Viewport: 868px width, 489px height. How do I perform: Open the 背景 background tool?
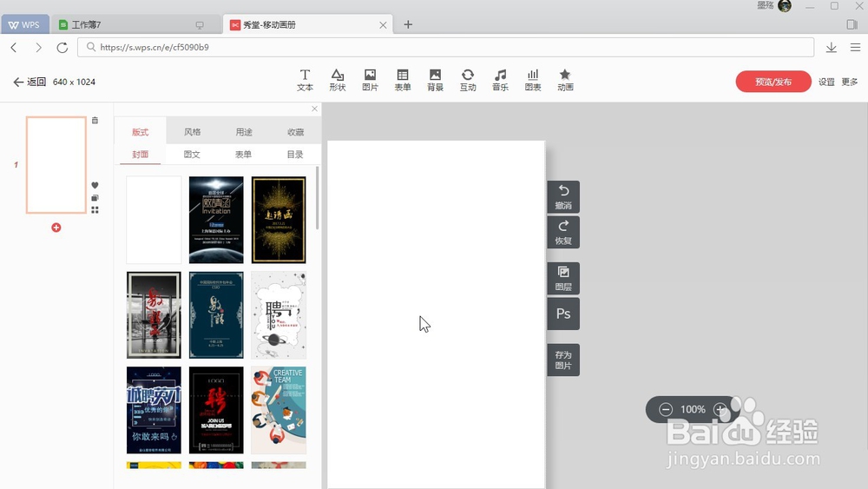[435, 80]
